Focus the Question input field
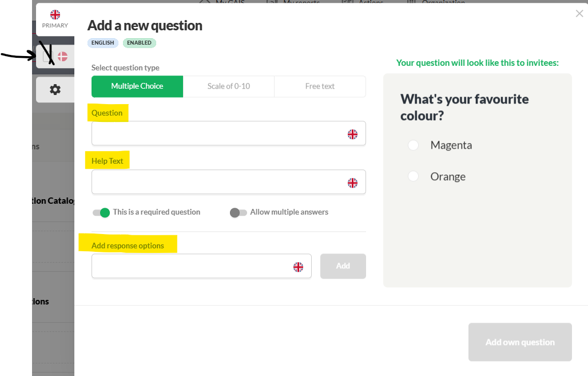Viewport: 588px width, 376px height. (x=229, y=133)
